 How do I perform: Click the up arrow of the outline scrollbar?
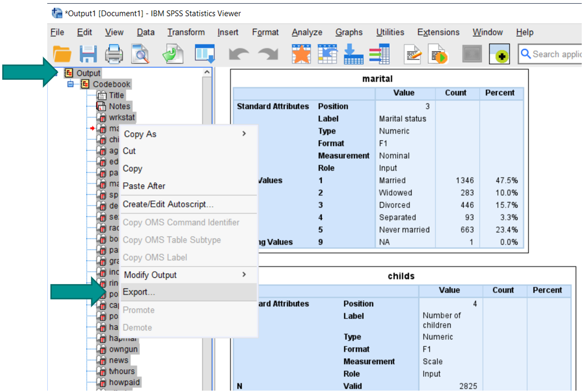tap(207, 71)
